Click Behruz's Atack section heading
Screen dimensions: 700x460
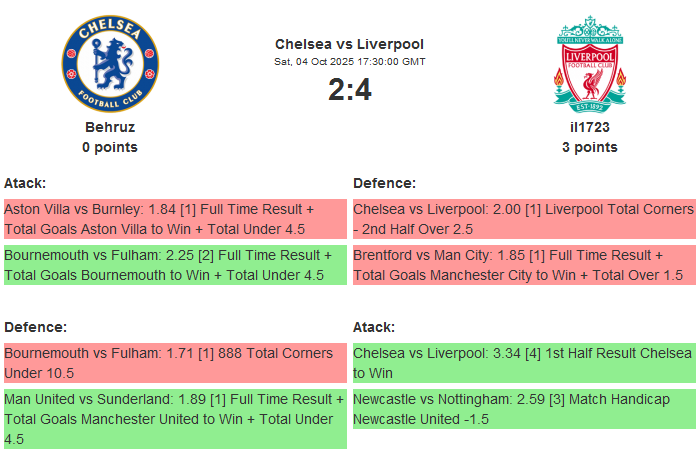[25, 183]
